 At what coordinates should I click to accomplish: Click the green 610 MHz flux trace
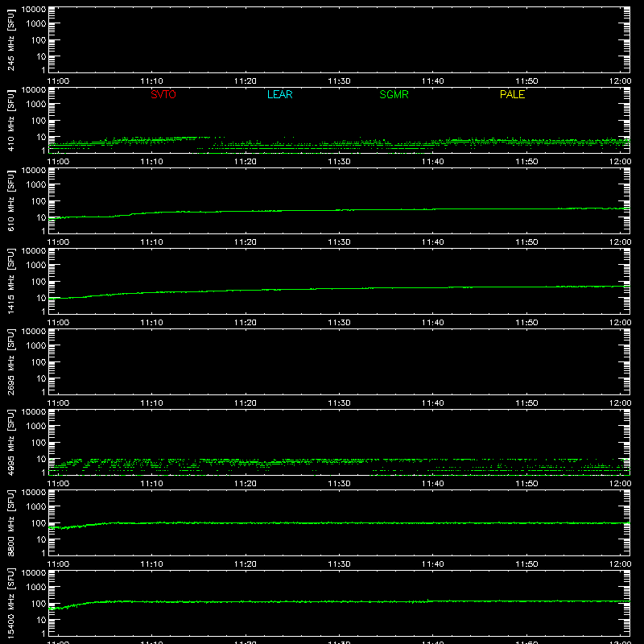click(x=339, y=210)
